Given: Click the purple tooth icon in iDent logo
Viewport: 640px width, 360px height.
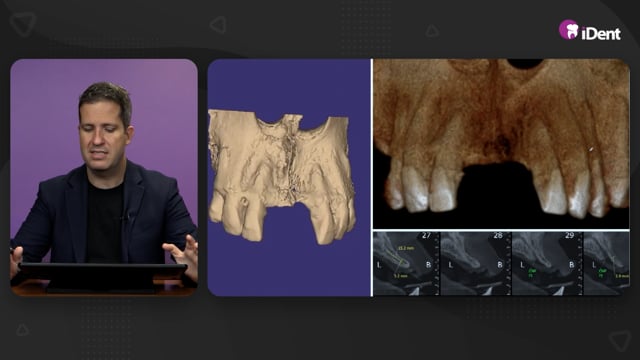Looking at the screenshot, I should 569,30.
